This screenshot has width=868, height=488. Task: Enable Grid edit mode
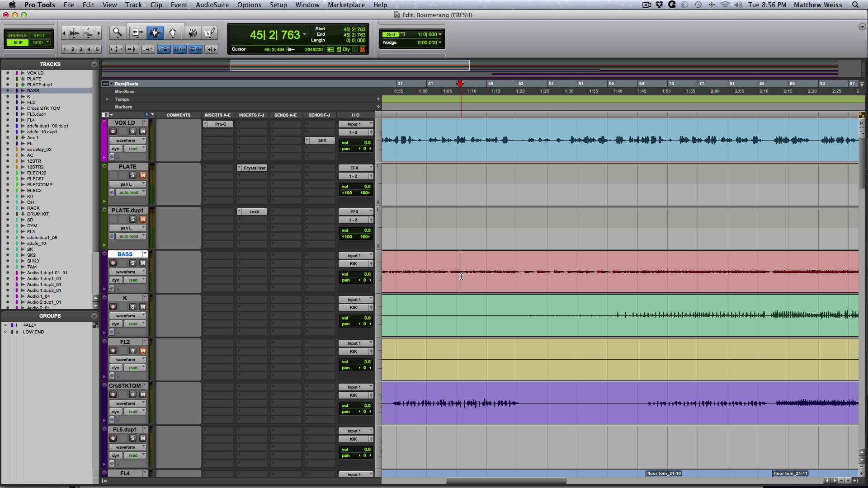[38, 43]
